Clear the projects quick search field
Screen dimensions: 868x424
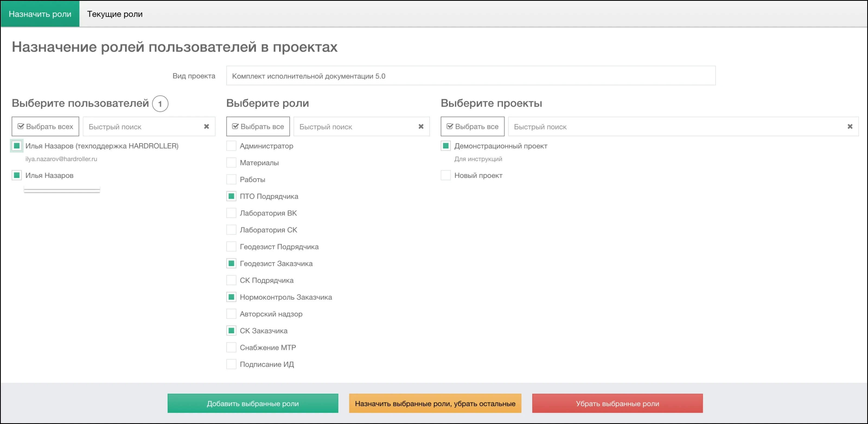tap(850, 126)
